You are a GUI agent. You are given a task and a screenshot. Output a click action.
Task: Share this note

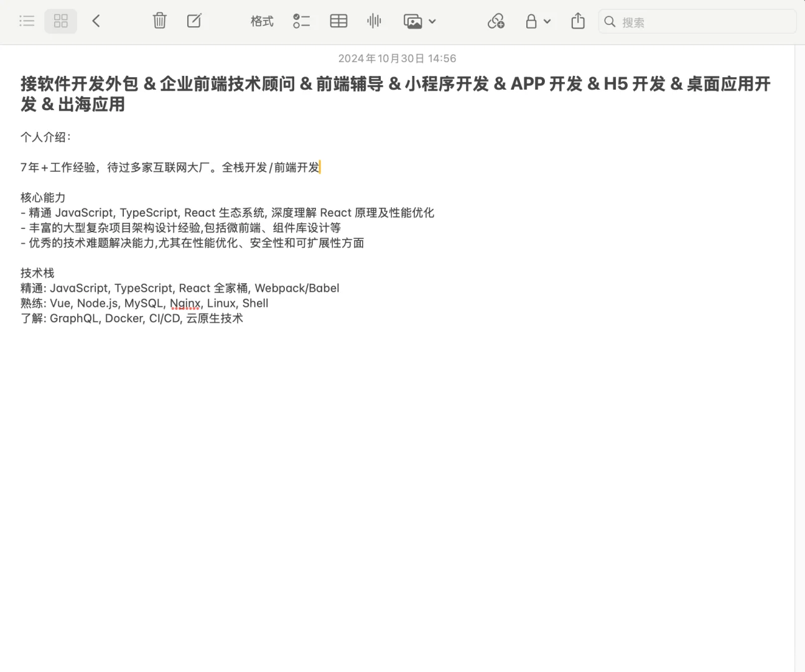point(577,21)
